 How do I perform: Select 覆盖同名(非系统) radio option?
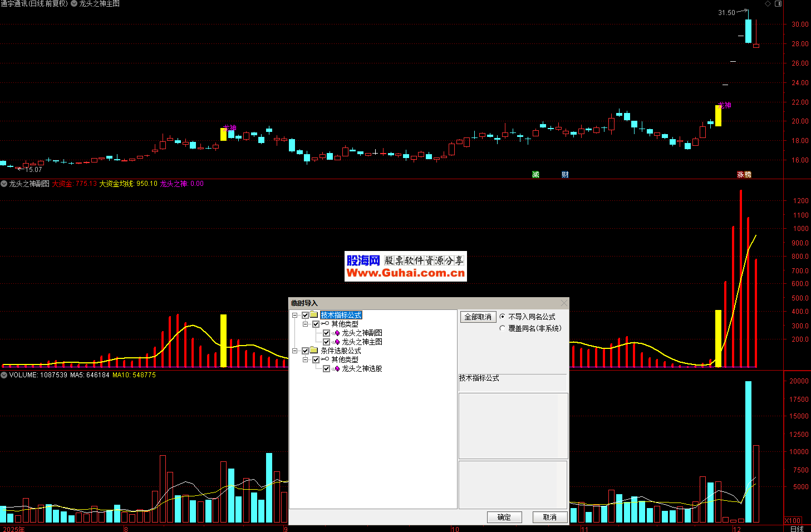503,328
